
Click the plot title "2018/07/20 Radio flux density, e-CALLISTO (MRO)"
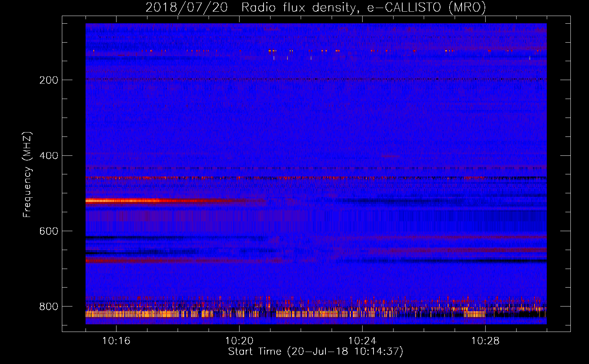point(316,7)
